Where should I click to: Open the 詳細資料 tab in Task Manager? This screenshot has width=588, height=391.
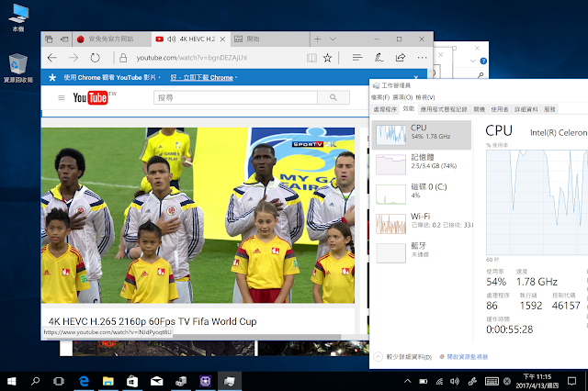[526, 109]
